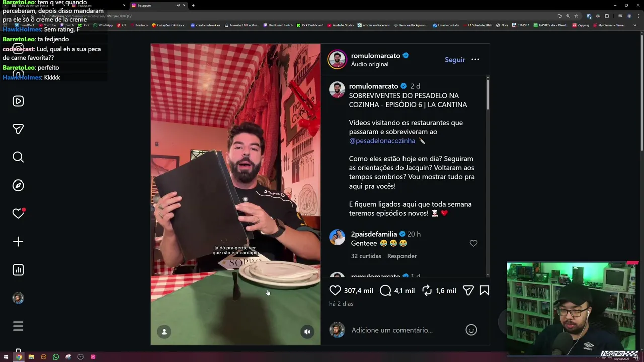Click the Create plus icon in sidebar

click(18, 242)
